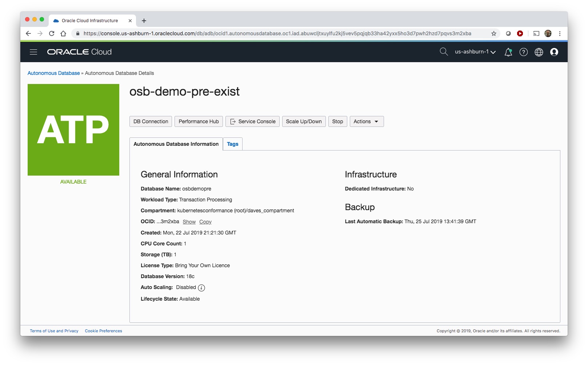Open the Actions dropdown button

click(x=366, y=121)
